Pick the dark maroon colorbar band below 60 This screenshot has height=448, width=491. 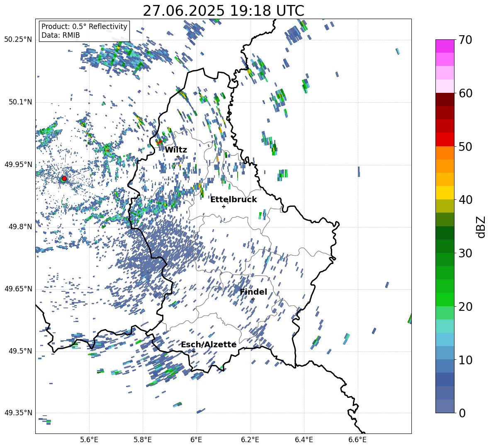click(x=445, y=99)
